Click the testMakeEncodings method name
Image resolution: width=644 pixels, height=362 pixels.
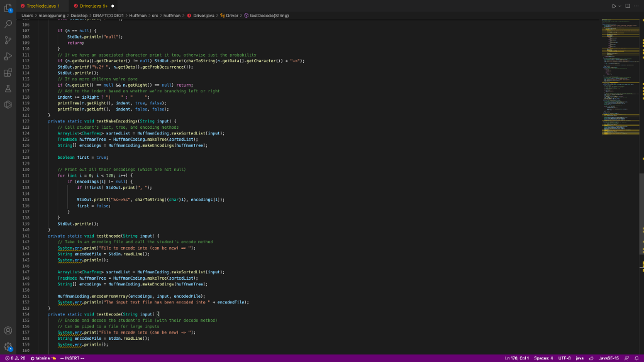[116, 121]
